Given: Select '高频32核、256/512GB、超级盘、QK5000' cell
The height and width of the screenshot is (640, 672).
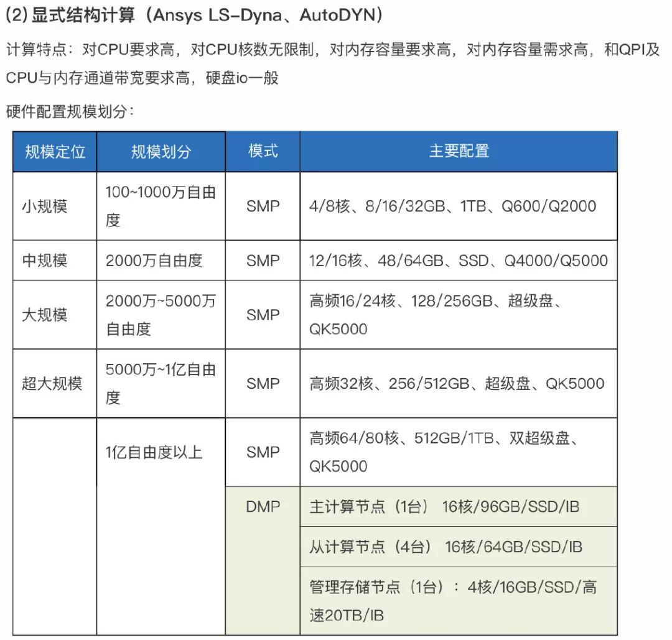Looking at the screenshot, I should (459, 383).
